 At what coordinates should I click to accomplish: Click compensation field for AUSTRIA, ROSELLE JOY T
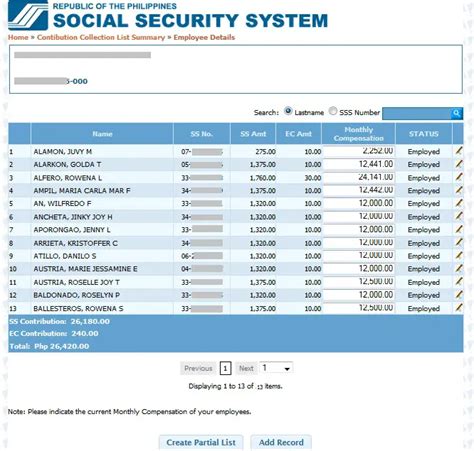(359, 282)
